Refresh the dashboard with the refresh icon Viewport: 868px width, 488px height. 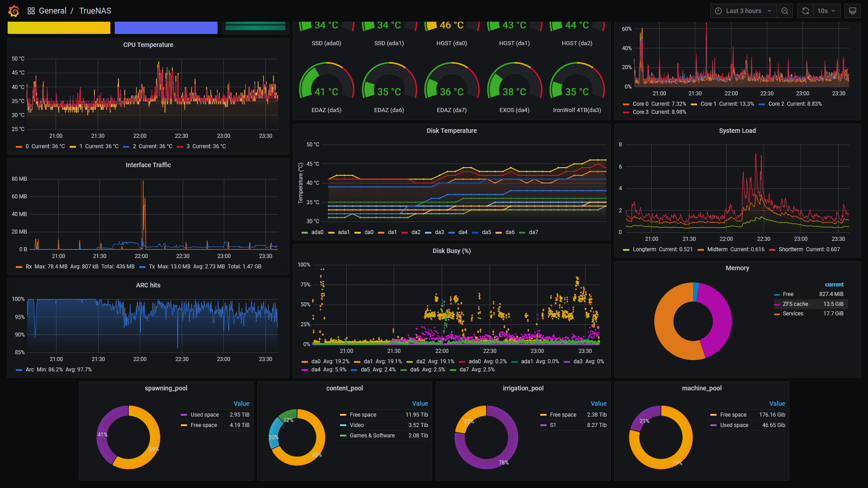[806, 11]
